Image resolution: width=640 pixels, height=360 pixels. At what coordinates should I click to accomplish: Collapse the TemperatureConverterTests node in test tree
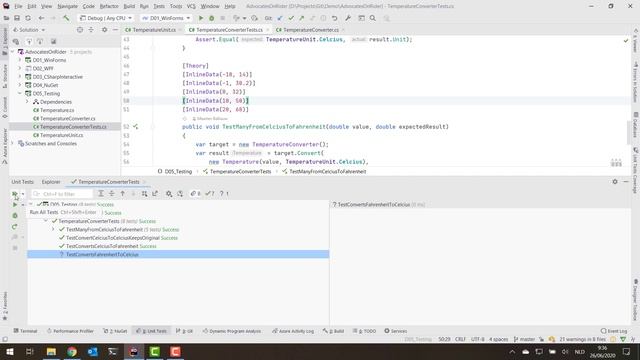click(x=46, y=221)
